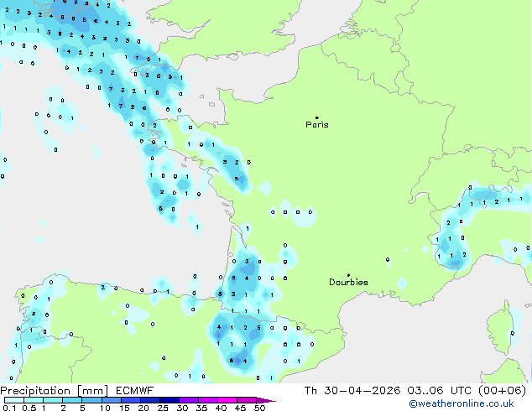The height and width of the screenshot is (411, 532).
Task: Select the 40–45 mm magenta legend swatch
Action: (227, 400)
